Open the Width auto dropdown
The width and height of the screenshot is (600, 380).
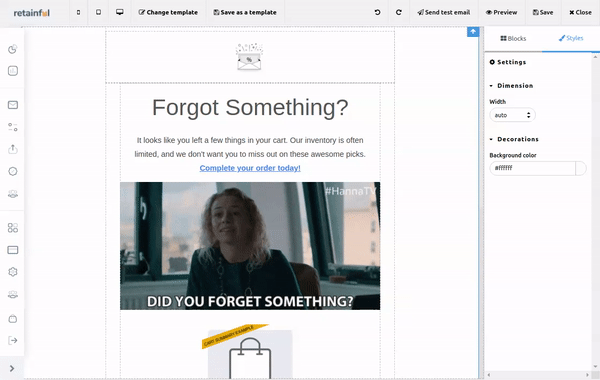point(512,115)
